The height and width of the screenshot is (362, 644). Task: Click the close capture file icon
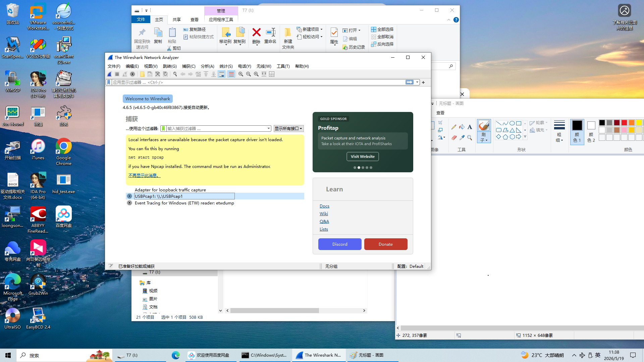click(x=158, y=74)
